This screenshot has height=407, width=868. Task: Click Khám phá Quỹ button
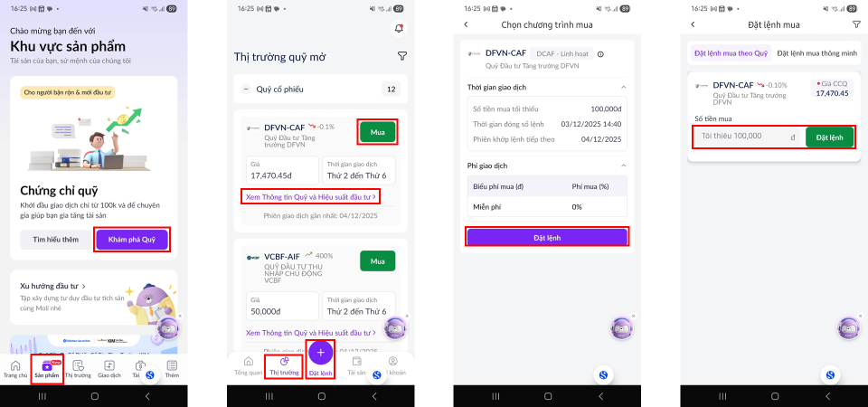tap(132, 240)
